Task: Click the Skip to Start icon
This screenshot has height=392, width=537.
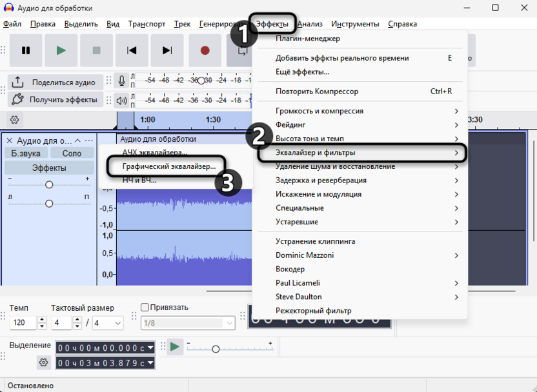Action: point(131,50)
